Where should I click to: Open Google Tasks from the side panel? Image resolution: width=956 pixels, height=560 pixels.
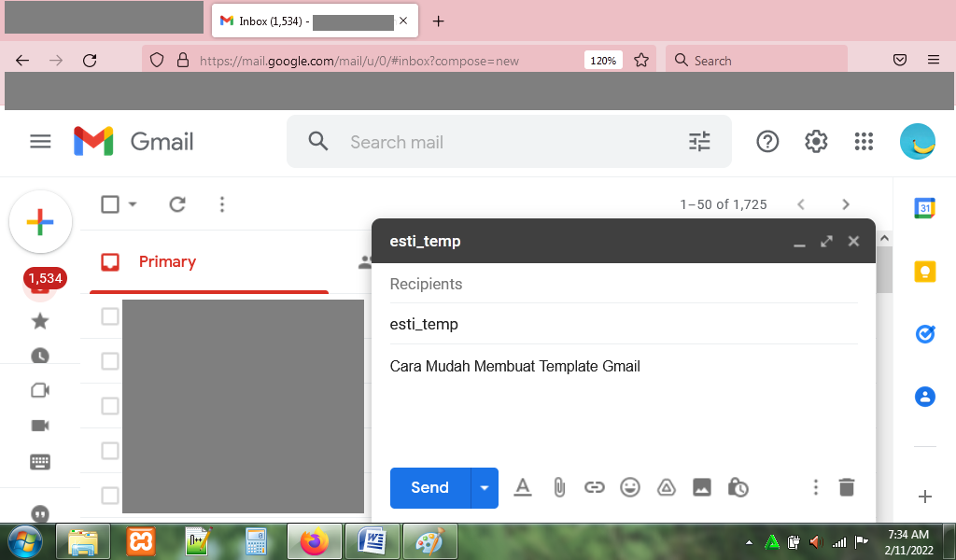(924, 334)
